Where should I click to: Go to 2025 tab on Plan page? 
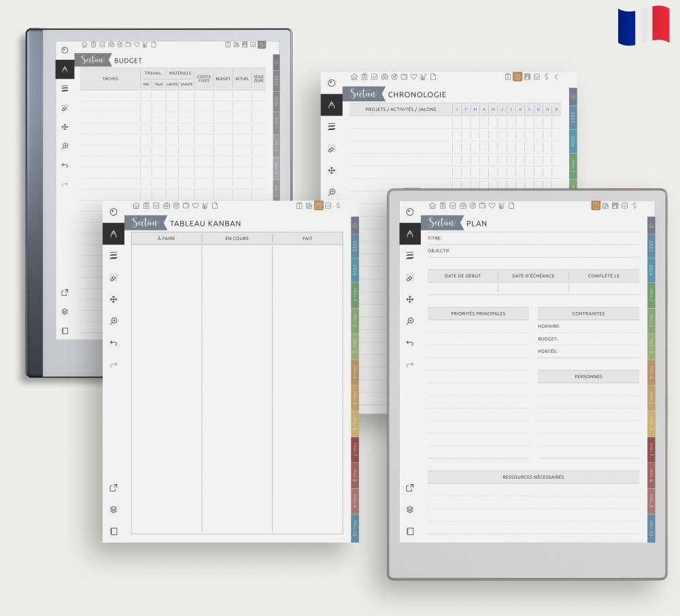651,246
